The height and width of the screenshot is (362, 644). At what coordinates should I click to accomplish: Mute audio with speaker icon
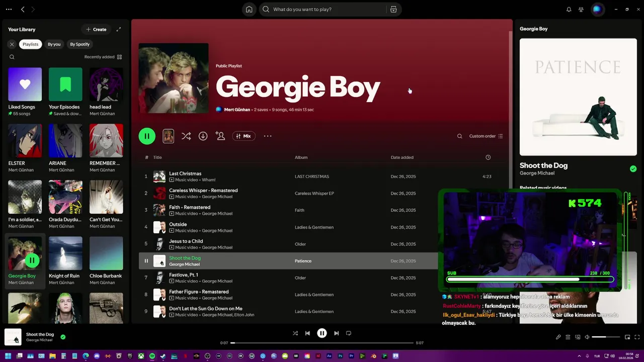(587, 337)
